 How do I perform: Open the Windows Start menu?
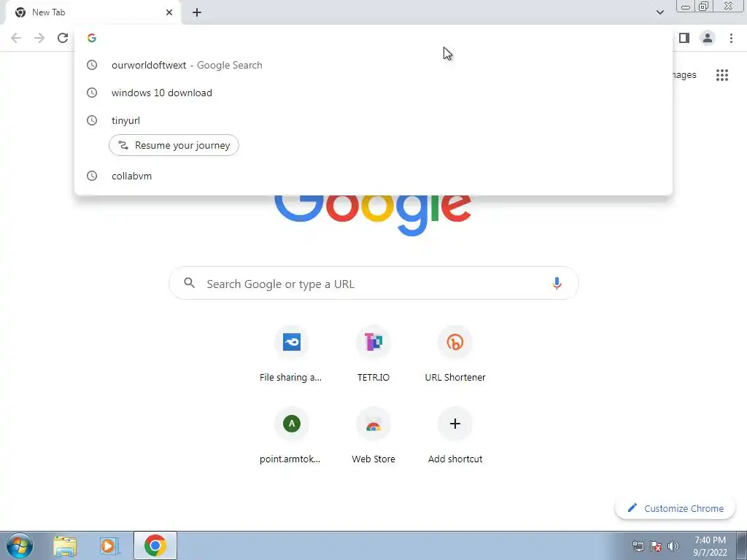click(20, 545)
